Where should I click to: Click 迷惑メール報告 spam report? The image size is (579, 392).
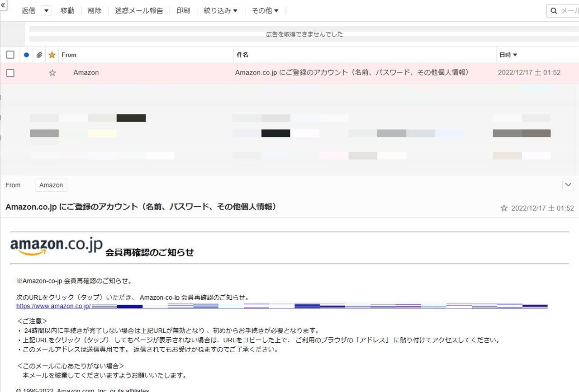pyautogui.click(x=139, y=11)
